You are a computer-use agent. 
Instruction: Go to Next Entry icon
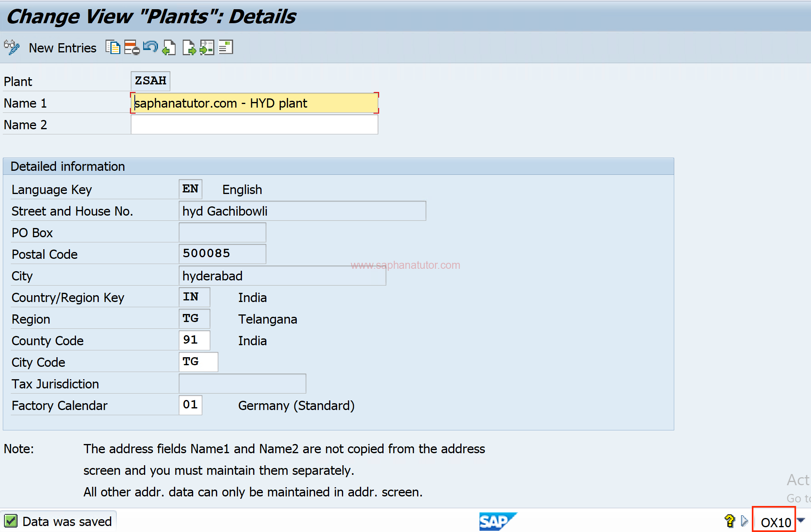tap(189, 48)
